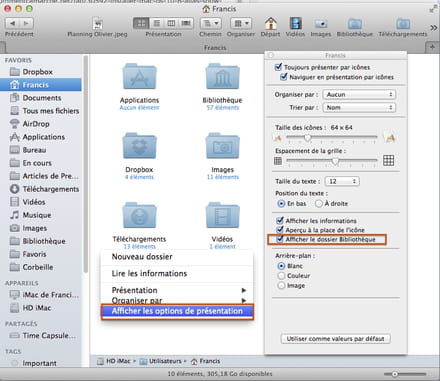Switch to icon view in Présentation
The width and height of the screenshot is (440, 381).
click(141, 23)
